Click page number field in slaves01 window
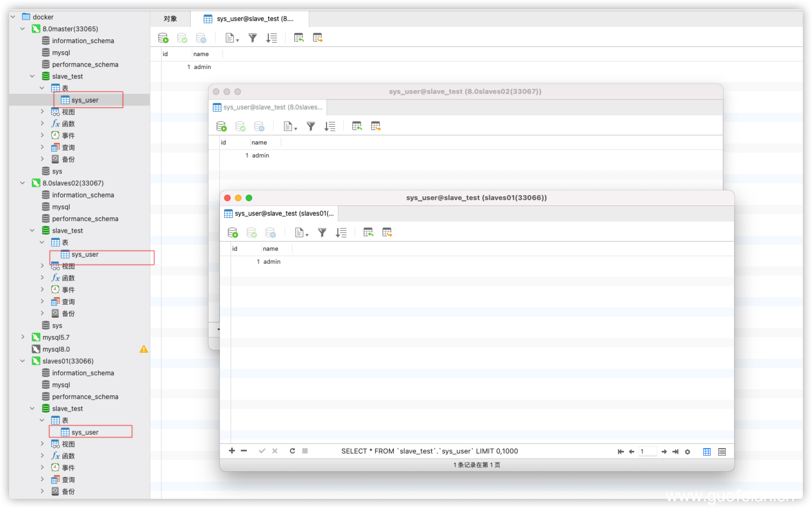 click(647, 452)
